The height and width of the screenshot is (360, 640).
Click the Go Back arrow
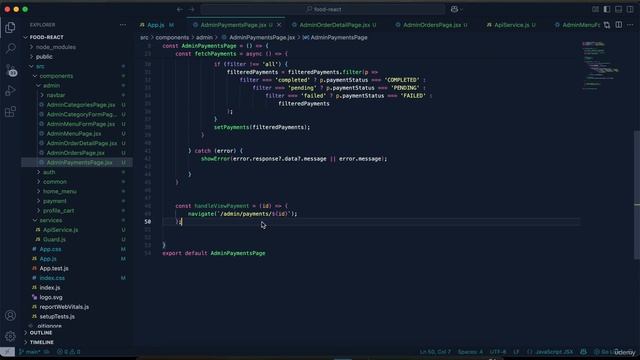click(180, 9)
